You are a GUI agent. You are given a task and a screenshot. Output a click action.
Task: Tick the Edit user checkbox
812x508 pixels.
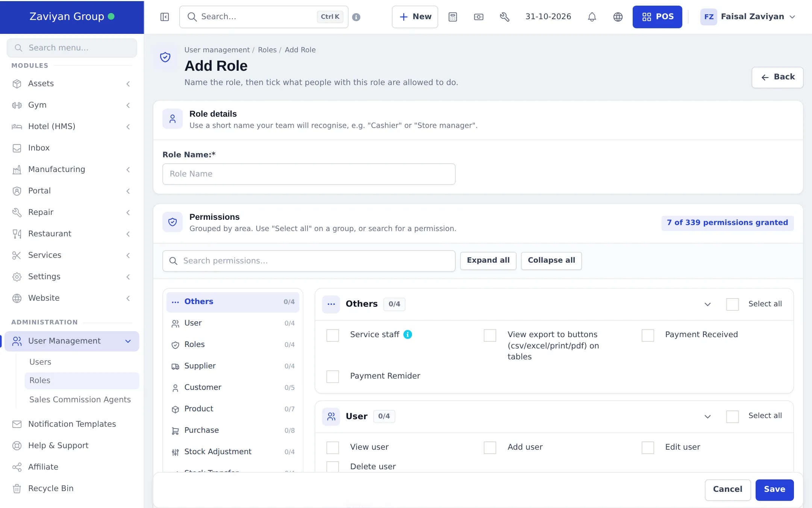tap(648, 448)
